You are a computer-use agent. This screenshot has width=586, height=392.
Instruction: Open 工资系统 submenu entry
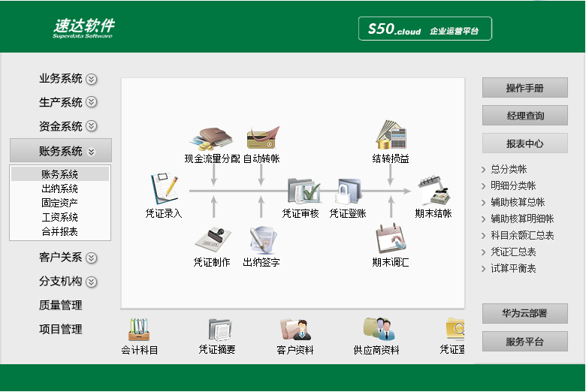pos(60,217)
